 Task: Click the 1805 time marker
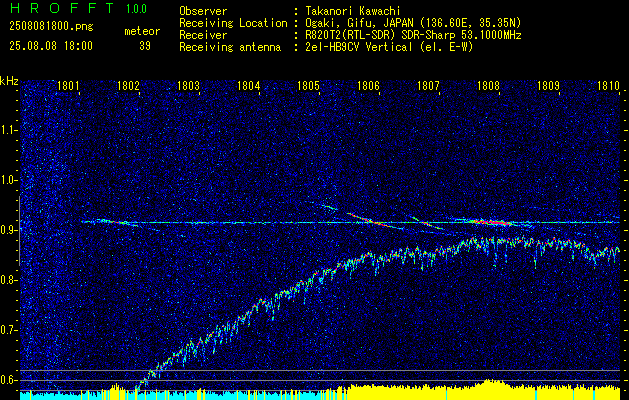click(308, 85)
